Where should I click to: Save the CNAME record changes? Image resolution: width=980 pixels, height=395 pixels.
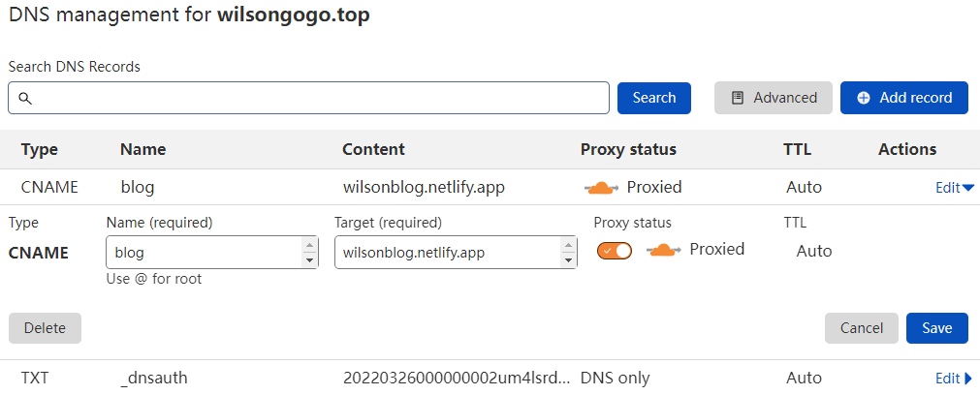click(x=936, y=328)
